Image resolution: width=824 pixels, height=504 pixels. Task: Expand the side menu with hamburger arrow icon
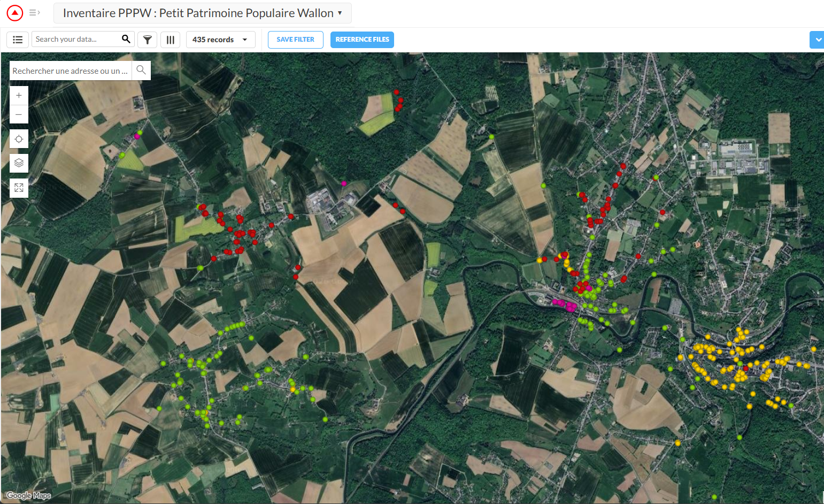35,13
